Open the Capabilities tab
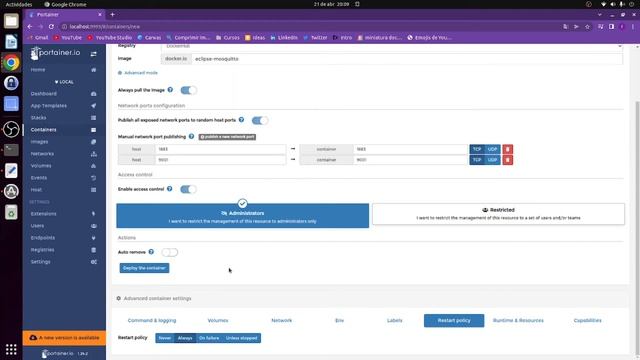The image size is (640, 360). click(x=587, y=320)
